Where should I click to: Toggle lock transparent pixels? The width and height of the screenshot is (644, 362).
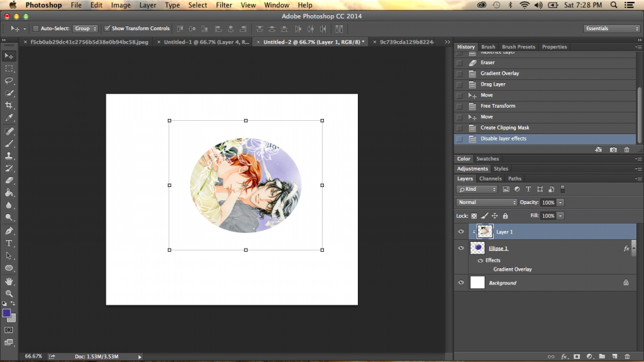click(x=474, y=215)
